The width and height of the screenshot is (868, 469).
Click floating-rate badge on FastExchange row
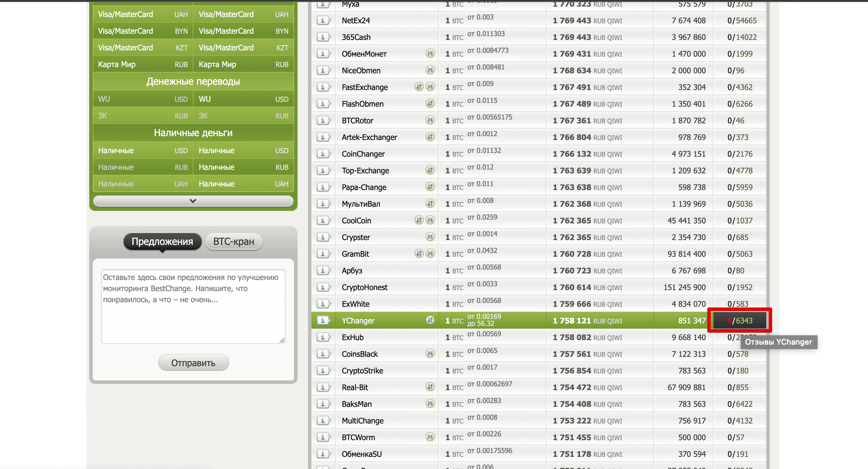click(419, 87)
